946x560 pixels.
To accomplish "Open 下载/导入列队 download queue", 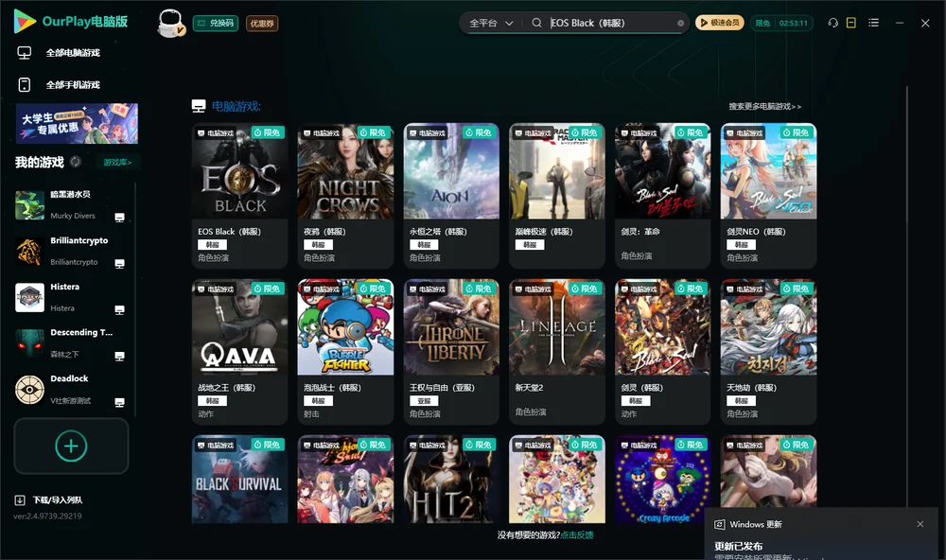I will pyautogui.click(x=49, y=499).
